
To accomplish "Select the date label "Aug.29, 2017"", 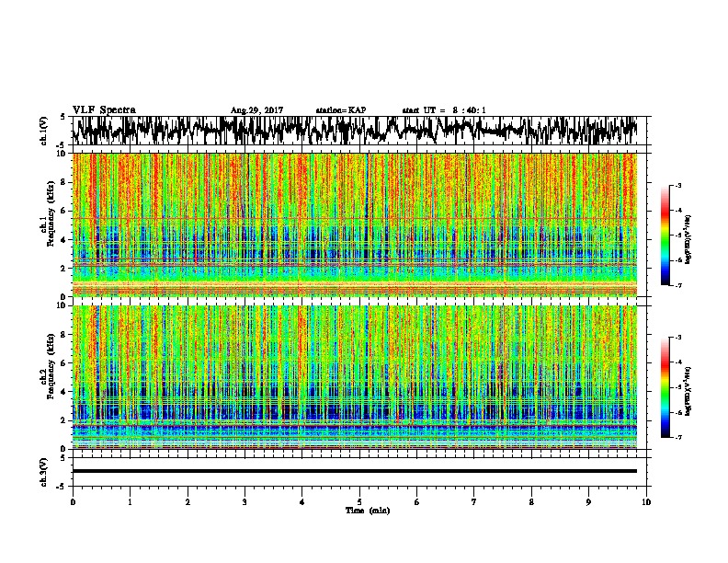I will point(256,110).
